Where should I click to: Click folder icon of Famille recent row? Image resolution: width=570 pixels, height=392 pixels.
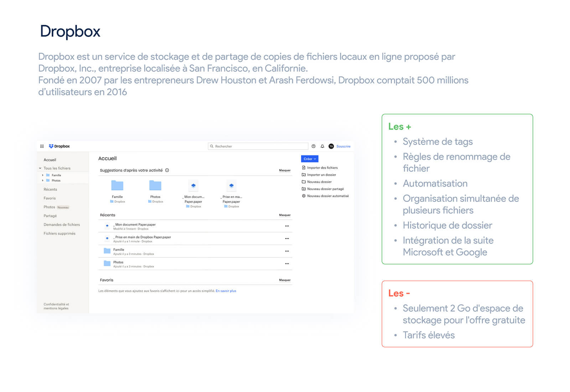click(107, 251)
